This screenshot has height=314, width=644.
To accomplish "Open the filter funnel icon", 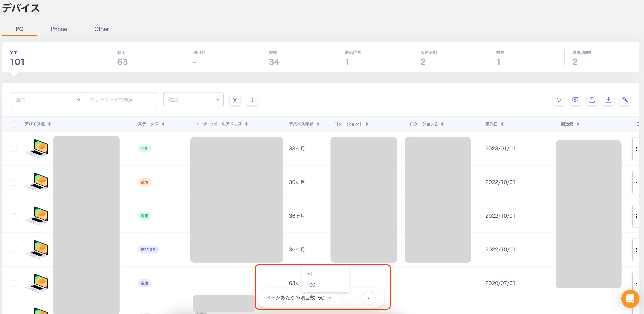I will coord(235,100).
